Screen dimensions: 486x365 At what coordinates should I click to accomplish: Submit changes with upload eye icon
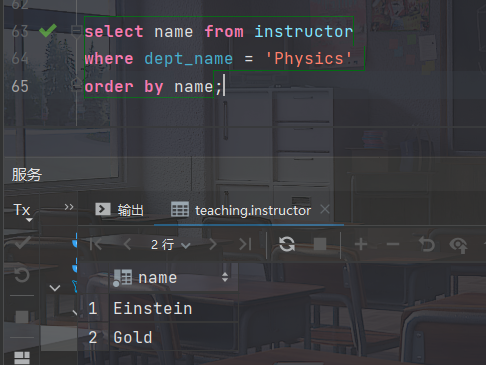coord(459,245)
